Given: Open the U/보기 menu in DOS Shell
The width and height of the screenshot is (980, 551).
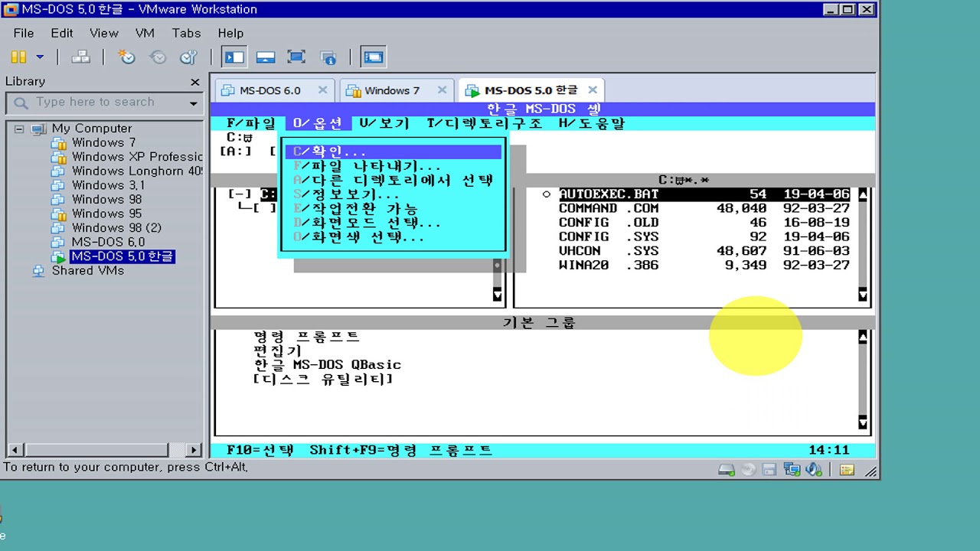Looking at the screenshot, I should 384,123.
